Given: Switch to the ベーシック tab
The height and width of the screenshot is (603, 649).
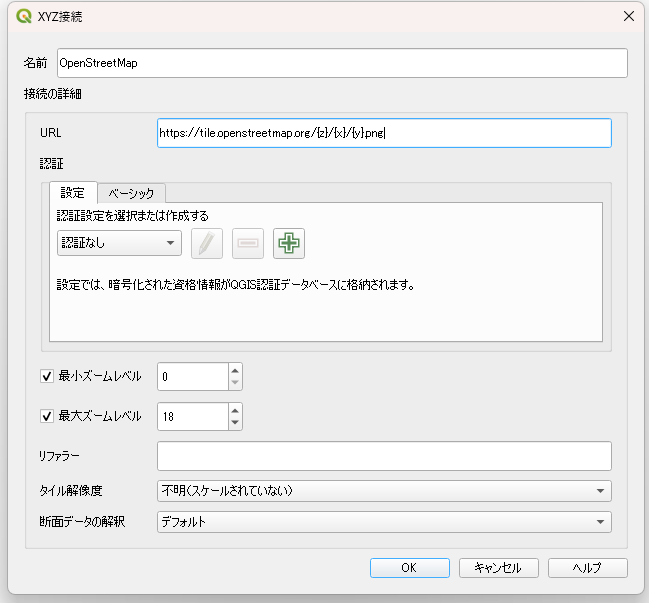Looking at the screenshot, I should tap(131, 193).
